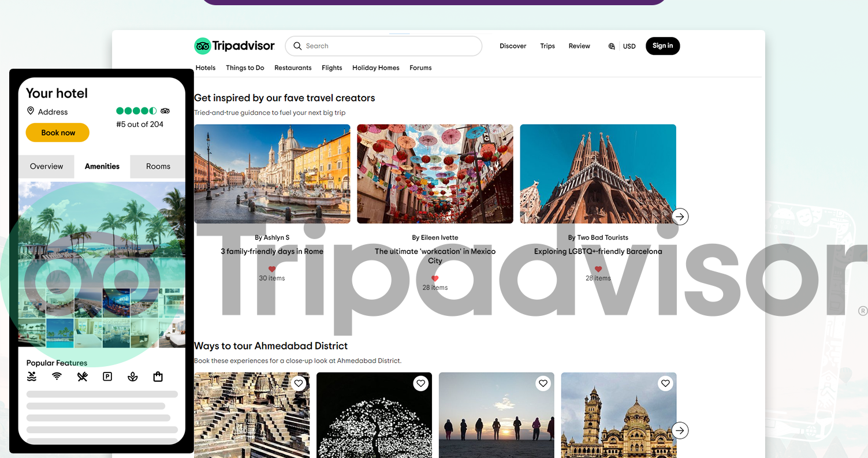Open the Rome trip photo by Ashlyn S
The image size is (868, 458).
(x=272, y=173)
